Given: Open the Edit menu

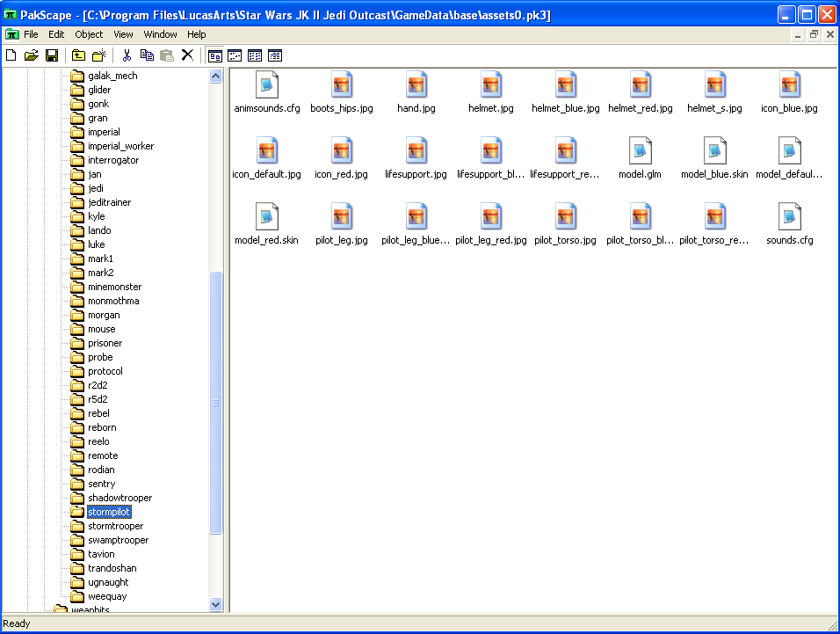Looking at the screenshot, I should tap(56, 34).
